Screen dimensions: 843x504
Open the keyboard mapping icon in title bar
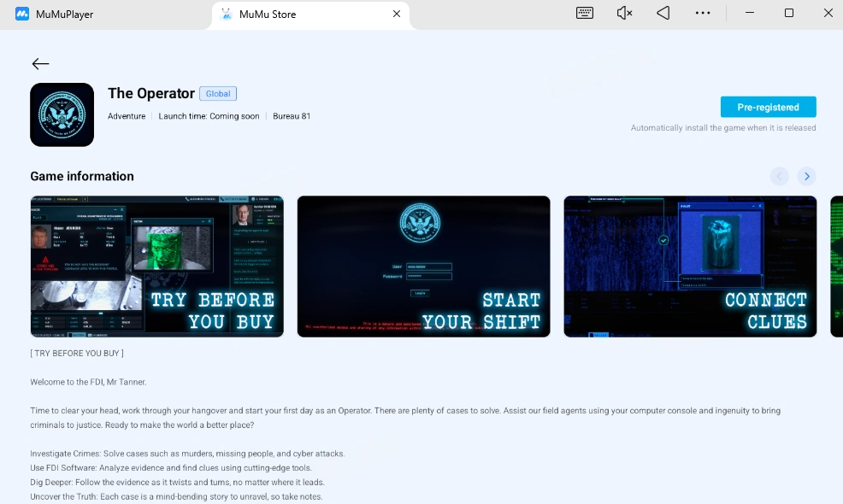click(585, 13)
